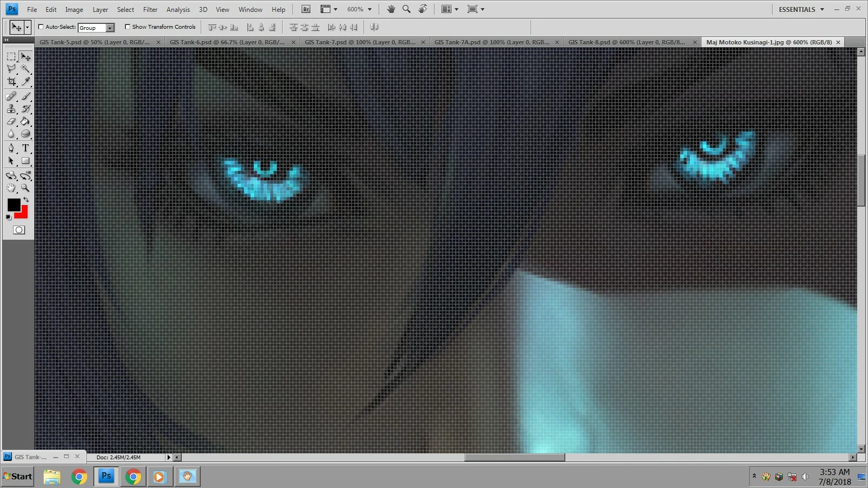Open the Layer menu
Image resolution: width=868 pixels, height=488 pixels.
click(100, 9)
